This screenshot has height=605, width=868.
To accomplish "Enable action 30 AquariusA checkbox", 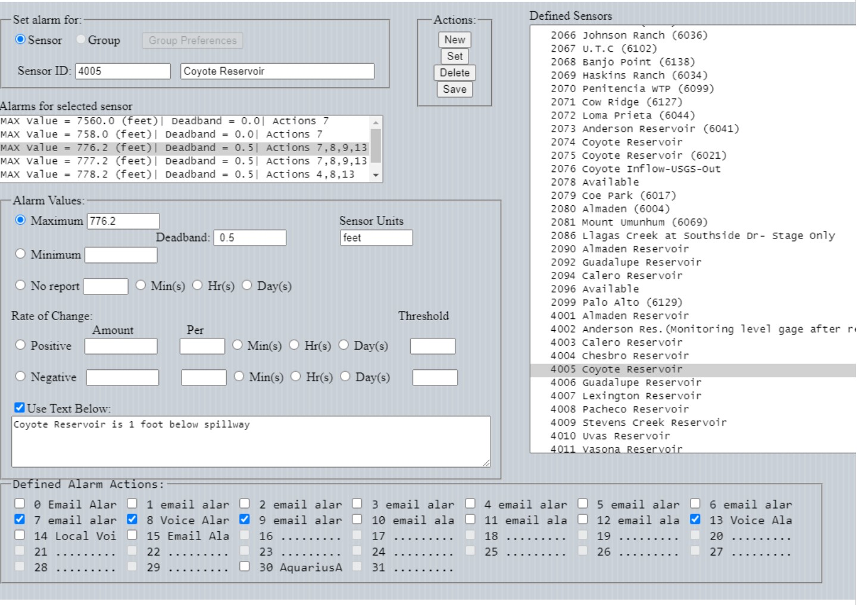I will click(245, 566).
